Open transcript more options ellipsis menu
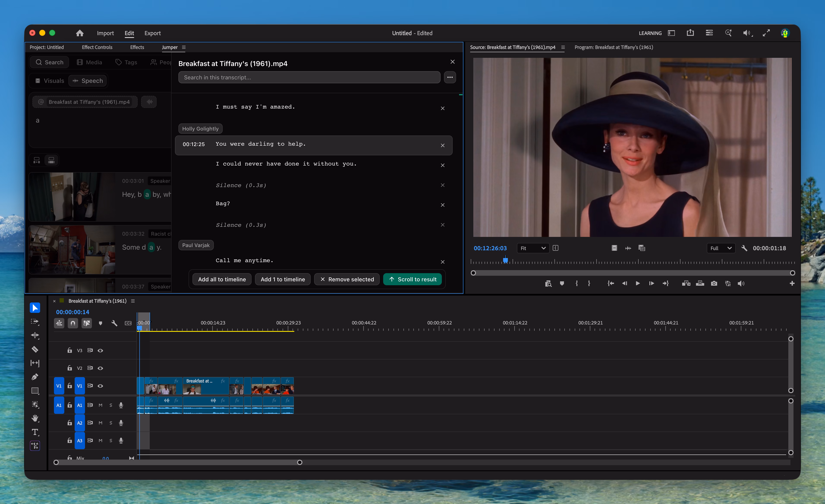The image size is (825, 504). pos(450,77)
